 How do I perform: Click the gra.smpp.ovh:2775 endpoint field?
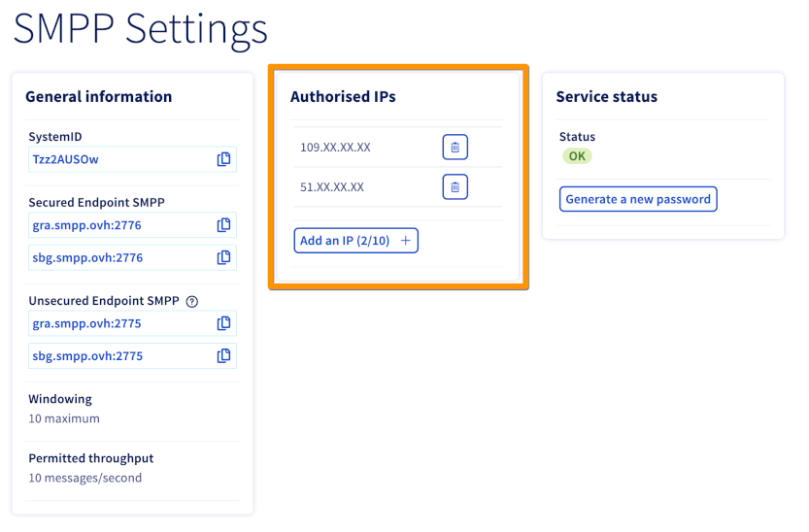click(x=117, y=323)
